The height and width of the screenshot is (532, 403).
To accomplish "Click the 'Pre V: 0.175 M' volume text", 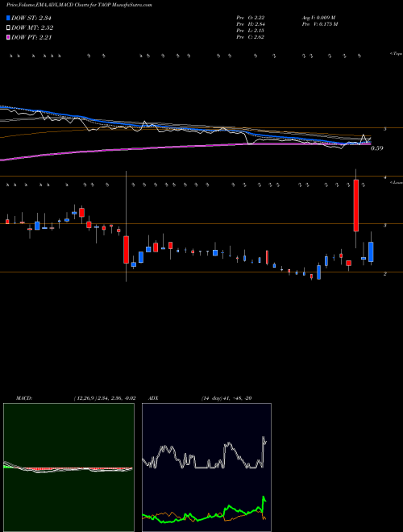I will pyautogui.click(x=319, y=24).
